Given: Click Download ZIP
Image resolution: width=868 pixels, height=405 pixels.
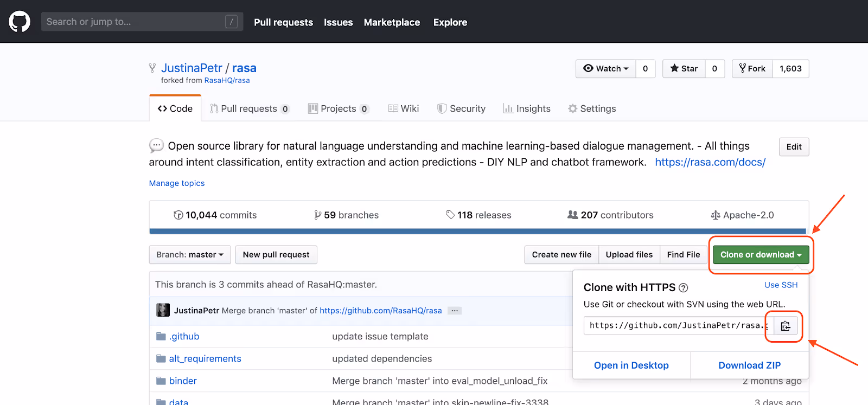Looking at the screenshot, I should click(x=750, y=365).
